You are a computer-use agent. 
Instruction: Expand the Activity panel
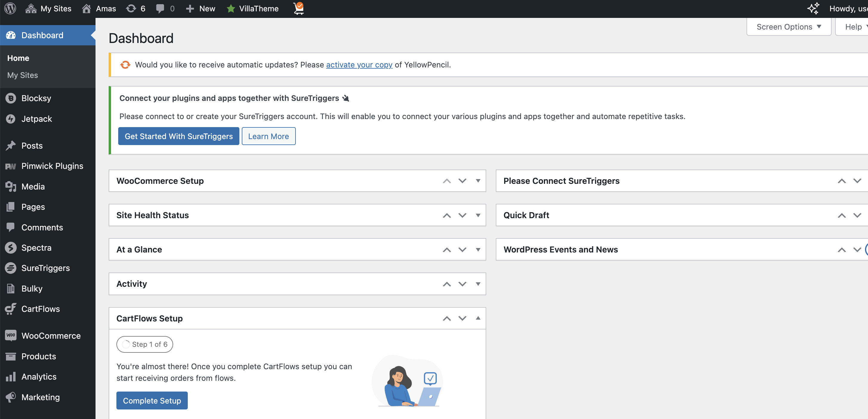pos(478,284)
